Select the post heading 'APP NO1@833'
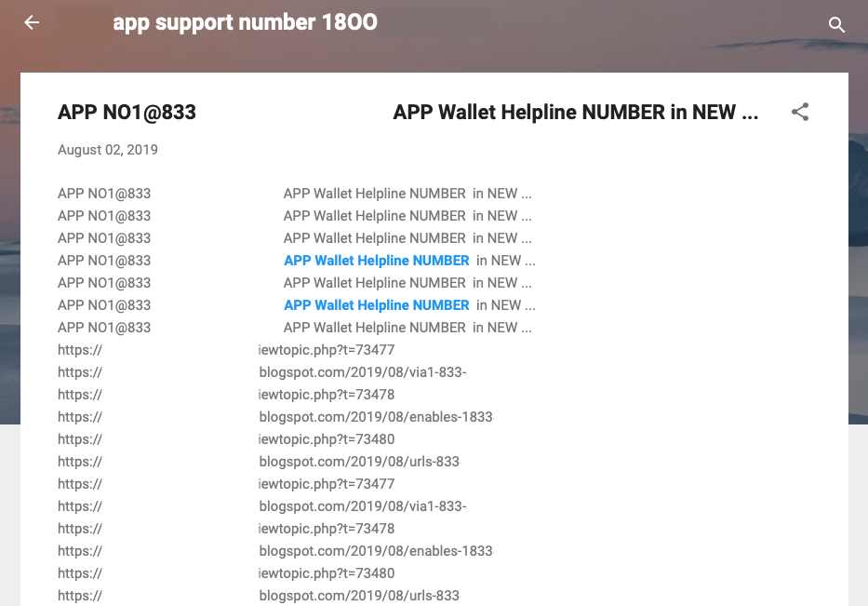Screen dimensions: 868x606 tap(127, 112)
